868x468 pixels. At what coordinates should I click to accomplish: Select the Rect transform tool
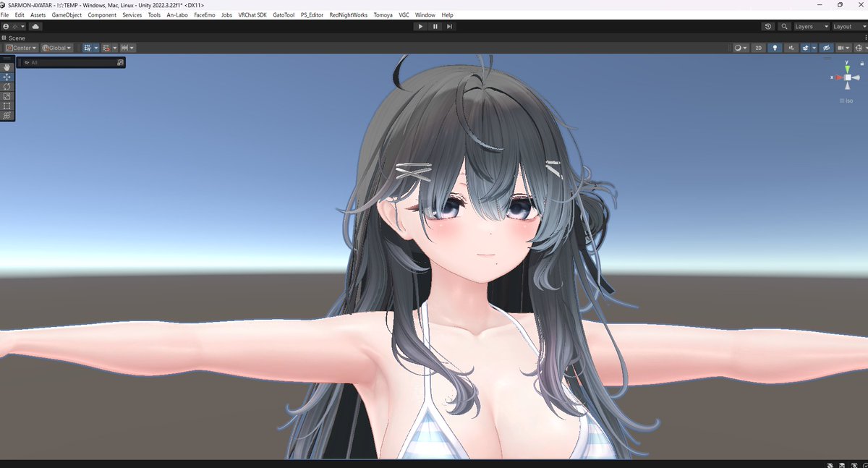7,106
